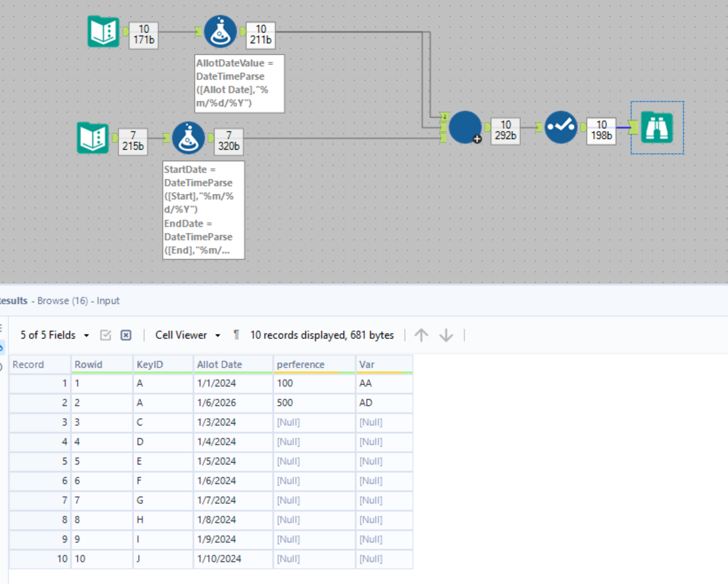Click the bottom Input Data book icon

(93, 138)
